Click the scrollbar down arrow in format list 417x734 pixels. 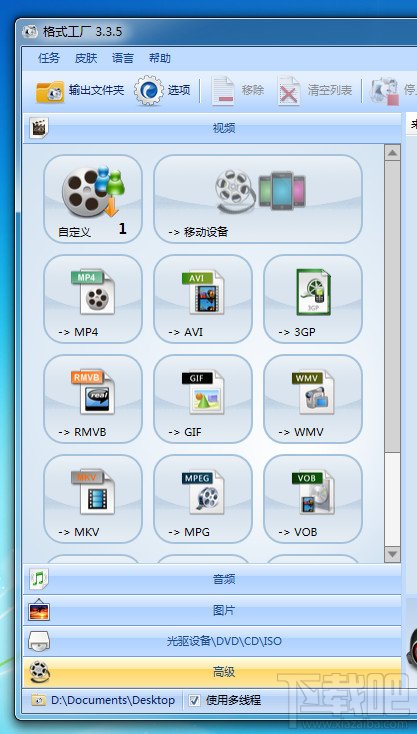pyautogui.click(x=392, y=555)
